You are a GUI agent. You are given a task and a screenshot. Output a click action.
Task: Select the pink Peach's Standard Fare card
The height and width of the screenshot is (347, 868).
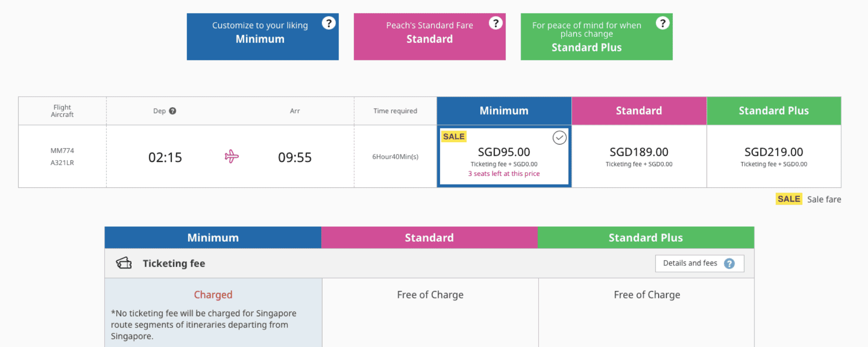pyautogui.click(x=430, y=36)
